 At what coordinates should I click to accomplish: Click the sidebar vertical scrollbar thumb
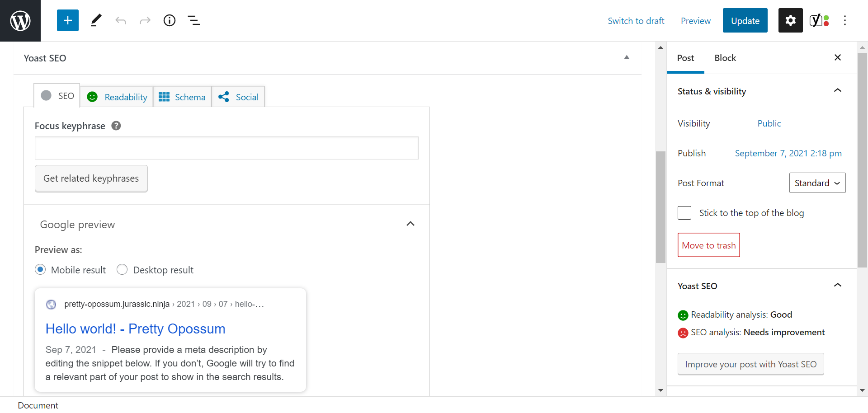point(862,160)
